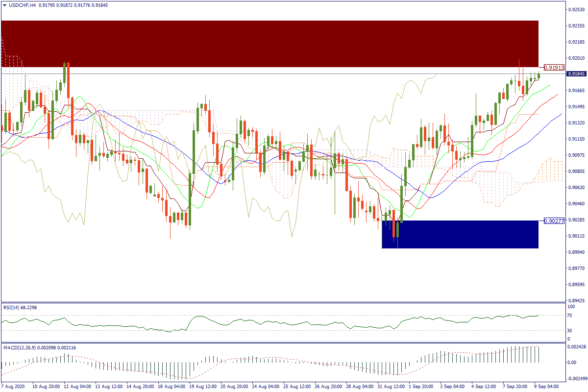Image resolution: width=588 pixels, height=392 pixels.
Task: Select the navy blue support zone rectangle
Action: click(x=460, y=234)
